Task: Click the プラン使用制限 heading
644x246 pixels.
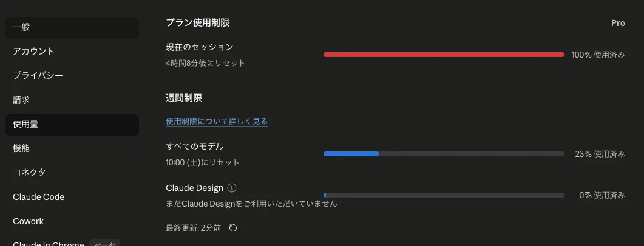Action: [197, 23]
